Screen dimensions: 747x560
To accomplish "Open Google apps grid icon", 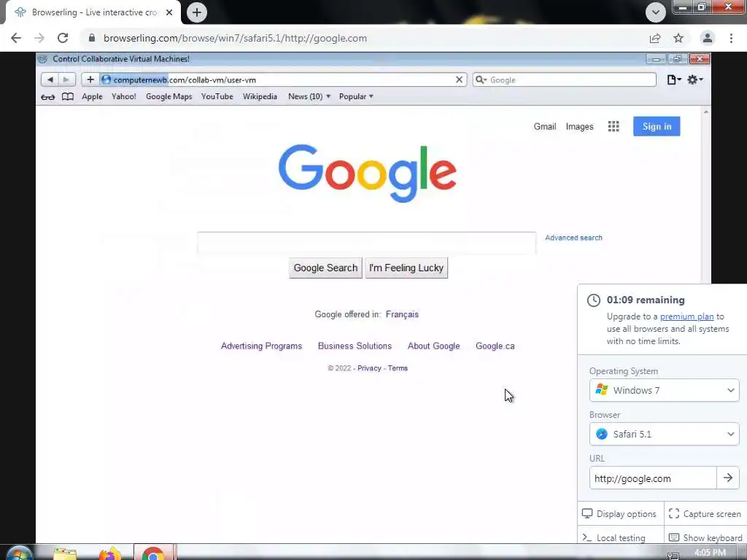I will click(x=614, y=126).
